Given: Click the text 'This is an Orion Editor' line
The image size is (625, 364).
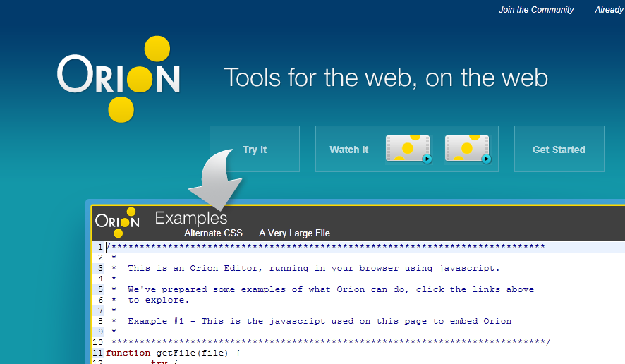Looking at the screenshot, I should coord(314,268).
